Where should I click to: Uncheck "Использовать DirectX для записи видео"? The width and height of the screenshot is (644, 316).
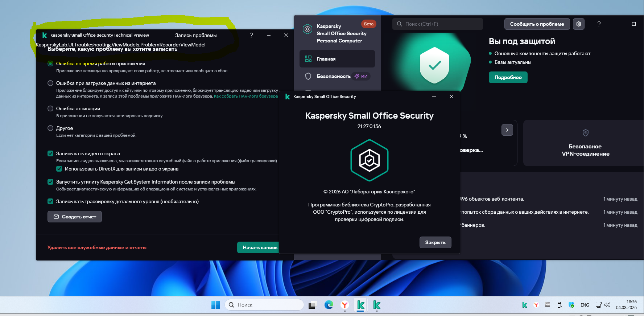click(x=59, y=169)
